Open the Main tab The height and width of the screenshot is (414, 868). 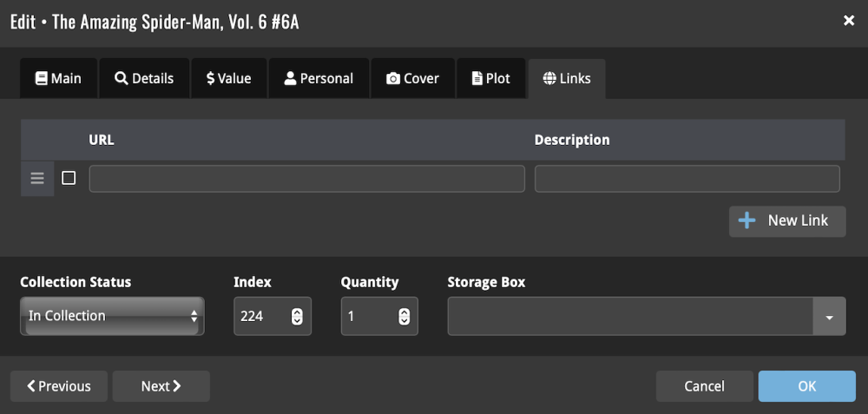[58, 78]
